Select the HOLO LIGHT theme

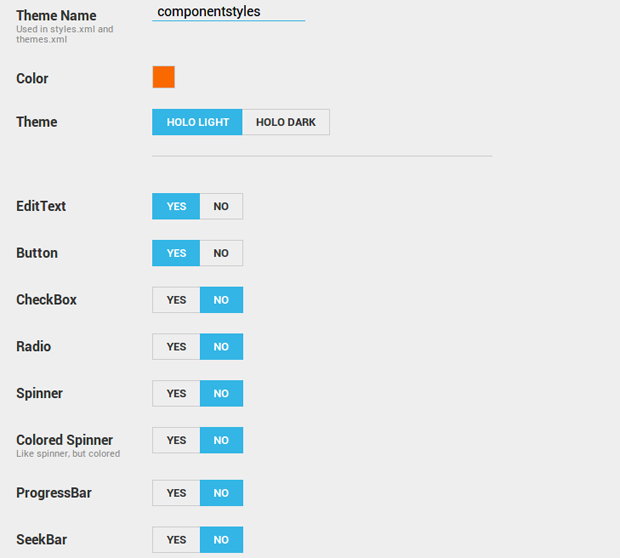(197, 122)
